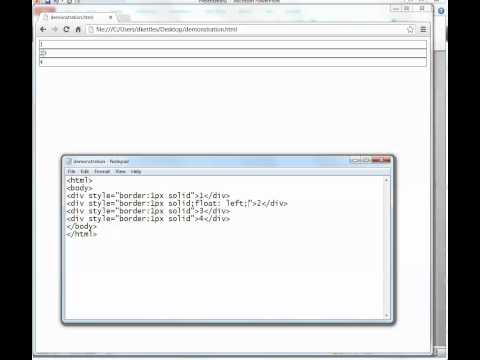This screenshot has height=360, width=480.
Task: Minimize the Chrome browser window
Action: pyautogui.click(x=396, y=9)
